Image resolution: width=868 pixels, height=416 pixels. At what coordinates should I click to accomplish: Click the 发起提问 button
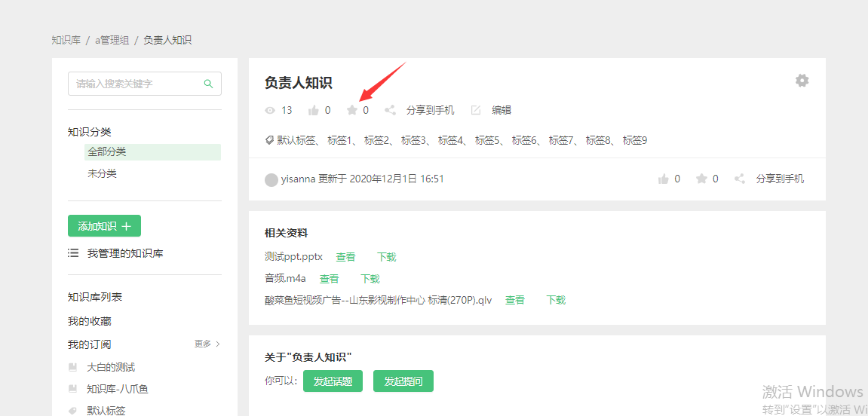click(403, 381)
